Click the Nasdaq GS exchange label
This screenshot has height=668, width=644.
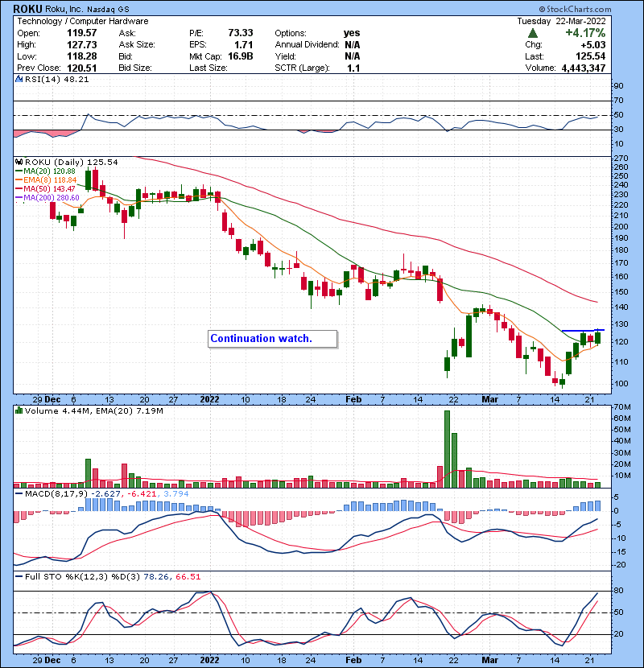point(108,10)
